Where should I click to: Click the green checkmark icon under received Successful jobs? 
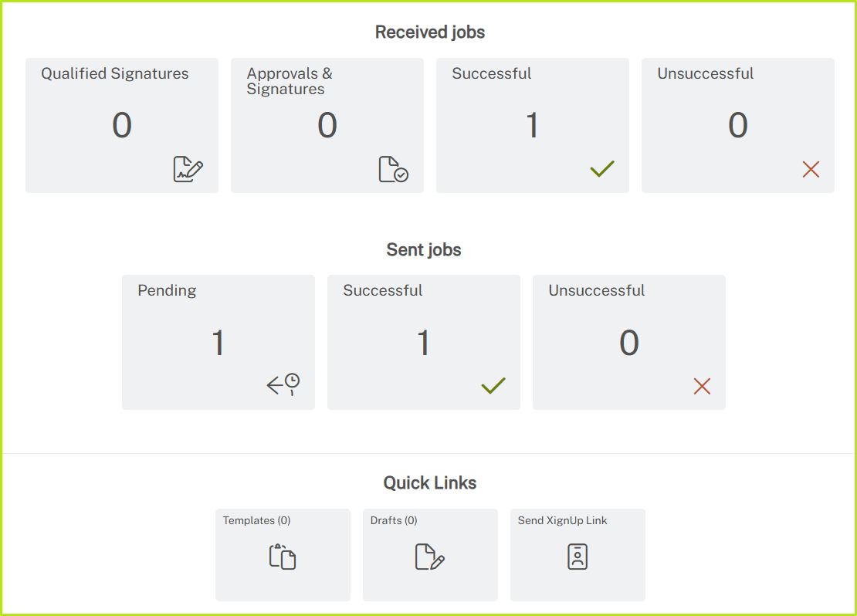point(602,168)
